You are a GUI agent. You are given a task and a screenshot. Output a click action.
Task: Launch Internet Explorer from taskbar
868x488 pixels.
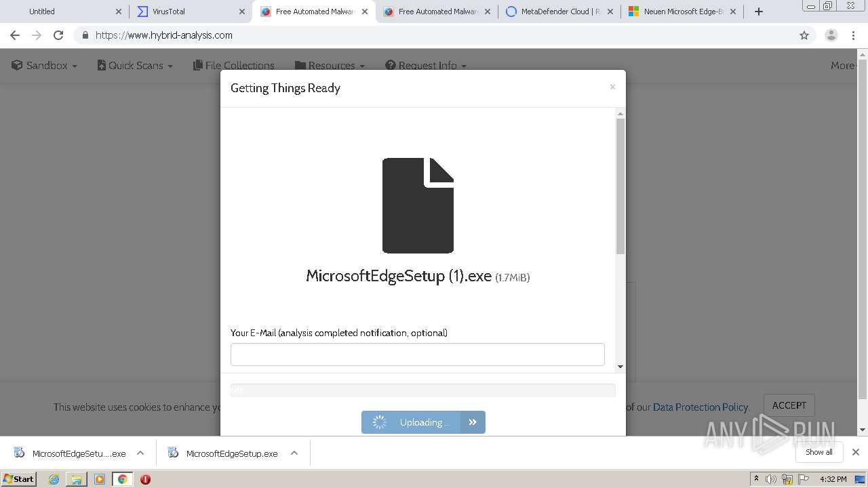pyautogui.click(x=54, y=479)
